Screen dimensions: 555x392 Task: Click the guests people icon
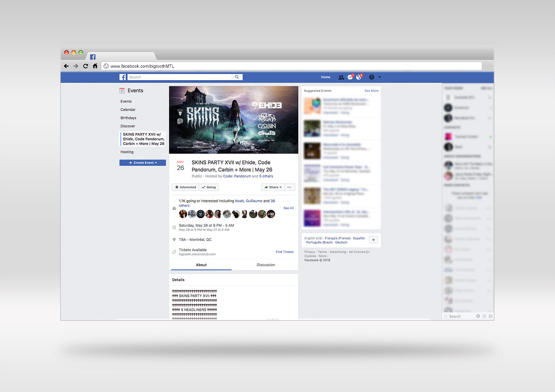point(174,208)
